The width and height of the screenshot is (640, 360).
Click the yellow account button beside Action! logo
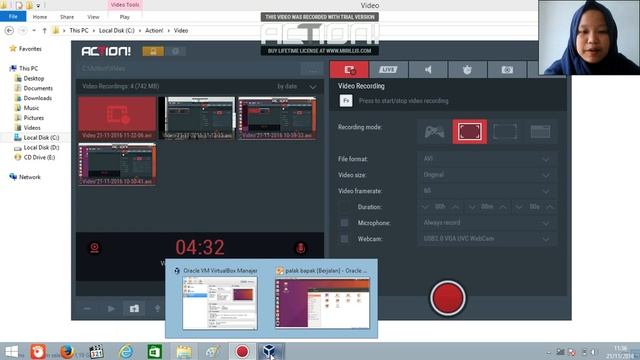[153, 51]
